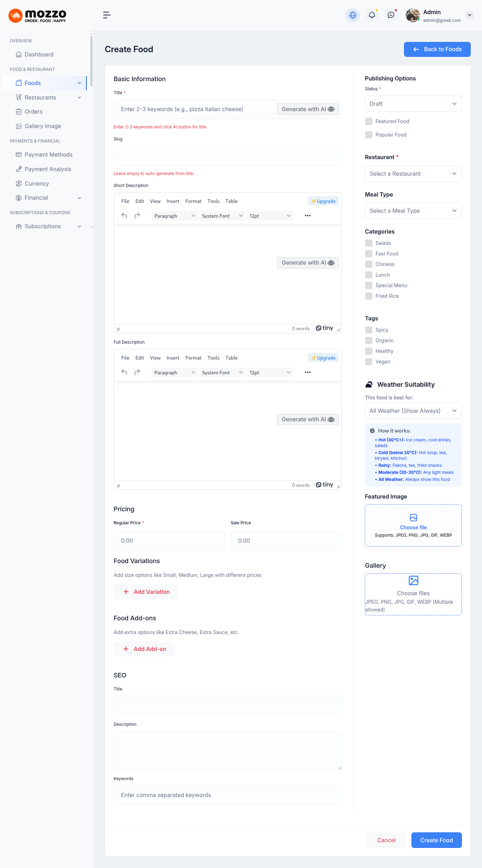The height and width of the screenshot is (868, 482).
Task: Click redo arrow in Full Description editor
Action: 137,372
